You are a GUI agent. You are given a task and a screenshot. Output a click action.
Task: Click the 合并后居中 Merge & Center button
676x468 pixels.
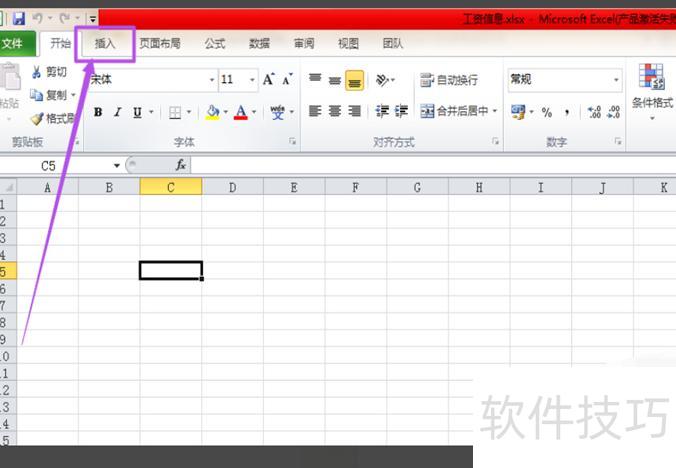(454, 111)
